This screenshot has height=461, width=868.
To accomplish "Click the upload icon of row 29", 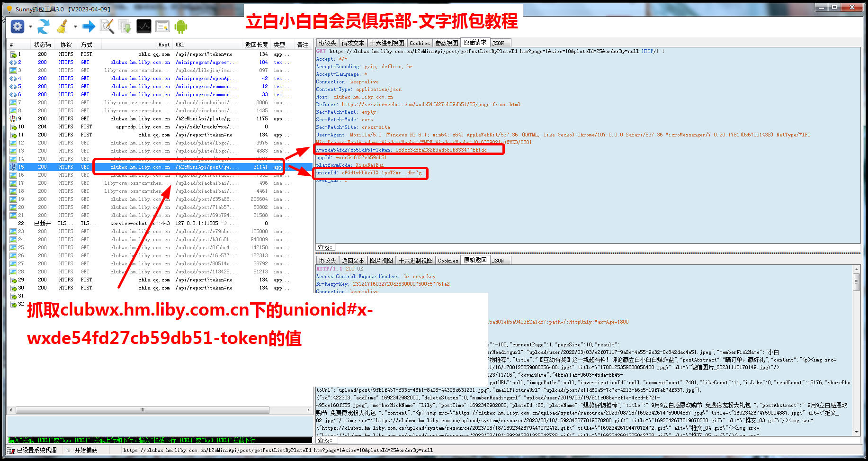I will 13,280.
